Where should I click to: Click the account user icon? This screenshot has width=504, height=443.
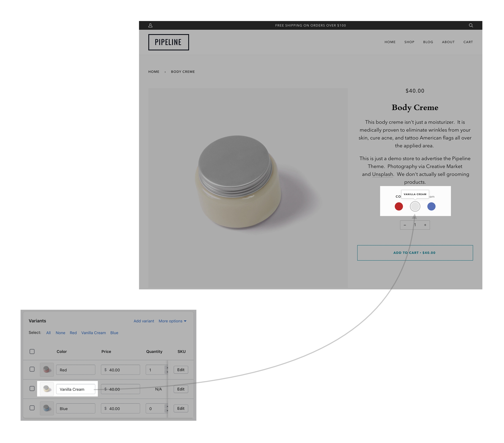point(150,25)
